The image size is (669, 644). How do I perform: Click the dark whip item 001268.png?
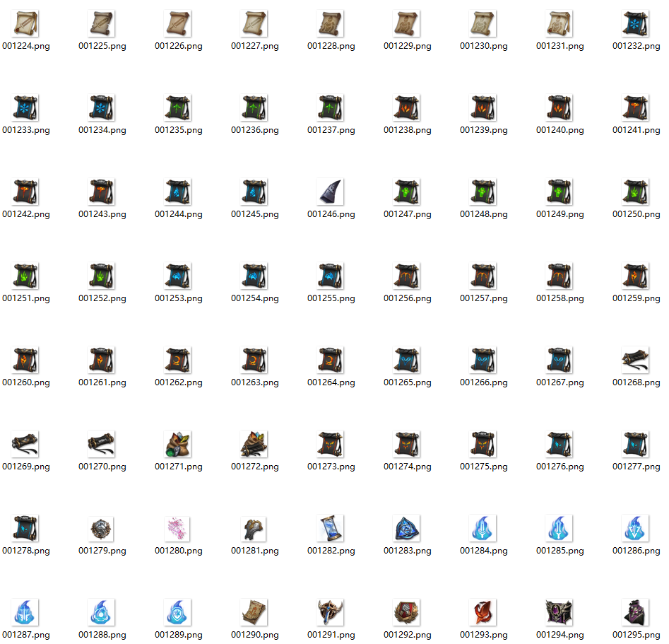pyautogui.click(x=636, y=361)
